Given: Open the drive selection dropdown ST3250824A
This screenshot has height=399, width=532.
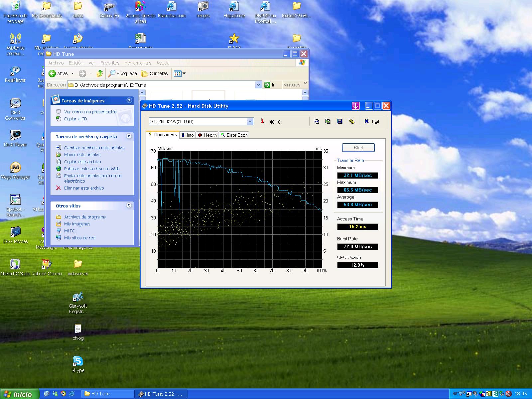Looking at the screenshot, I should coord(250,122).
